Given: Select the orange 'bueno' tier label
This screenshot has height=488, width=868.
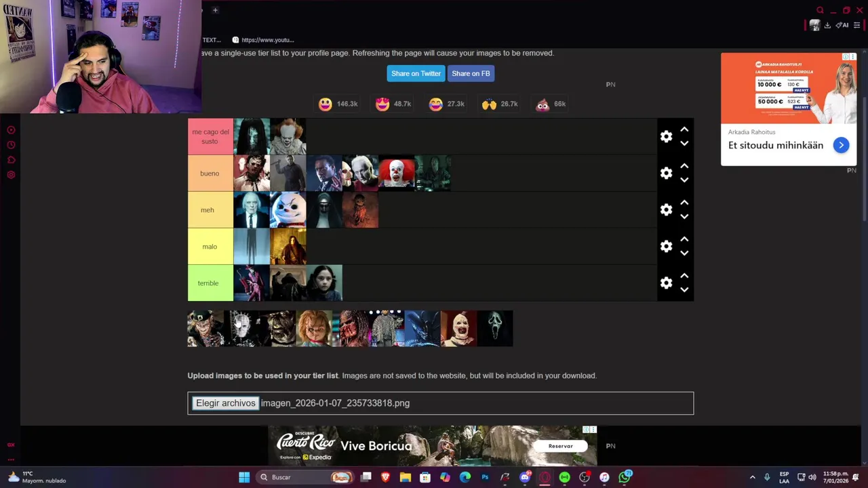Looking at the screenshot, I should [x=210, y=174].
